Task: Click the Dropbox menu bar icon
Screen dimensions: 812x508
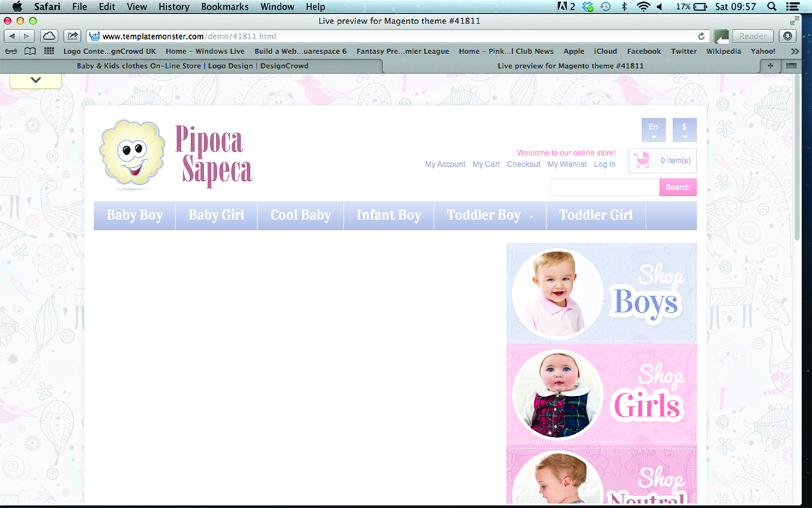Action: click(x=587, y=7)
